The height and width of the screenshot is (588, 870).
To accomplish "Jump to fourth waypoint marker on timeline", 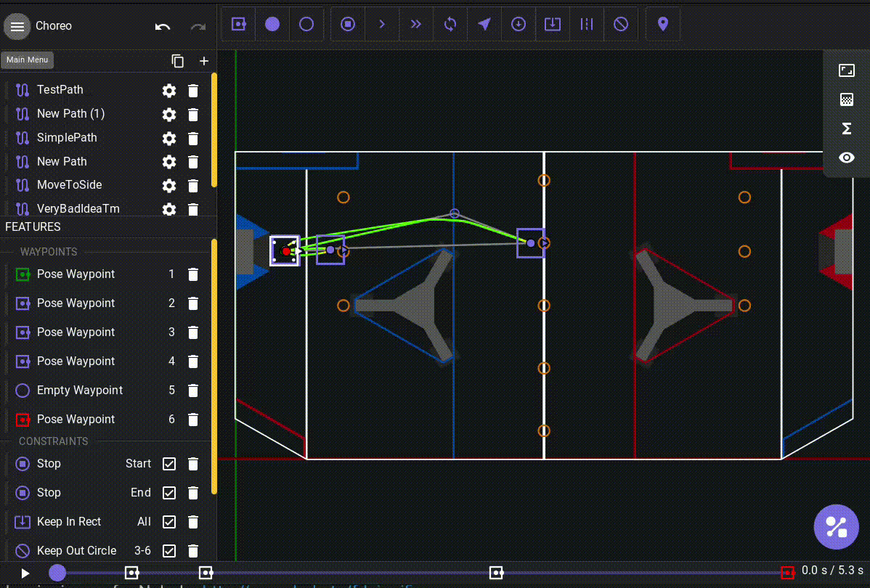I will pyautogui.click(x=497, y=573).
